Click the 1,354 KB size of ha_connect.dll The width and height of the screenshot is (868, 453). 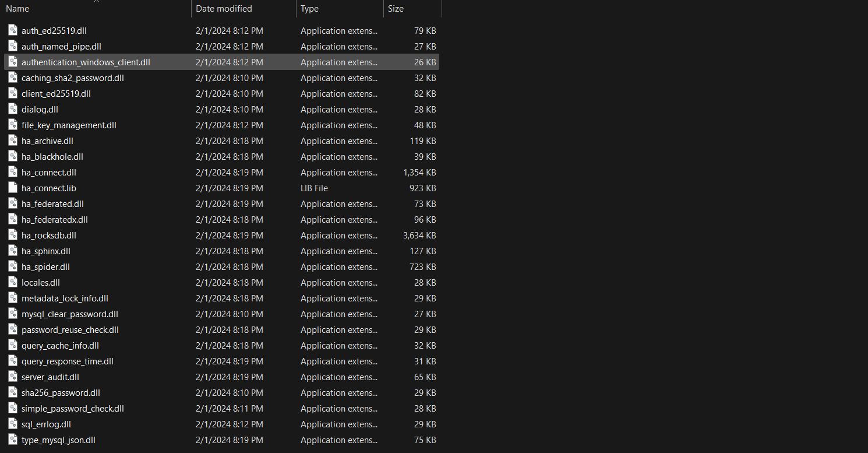tap(419, 173)
